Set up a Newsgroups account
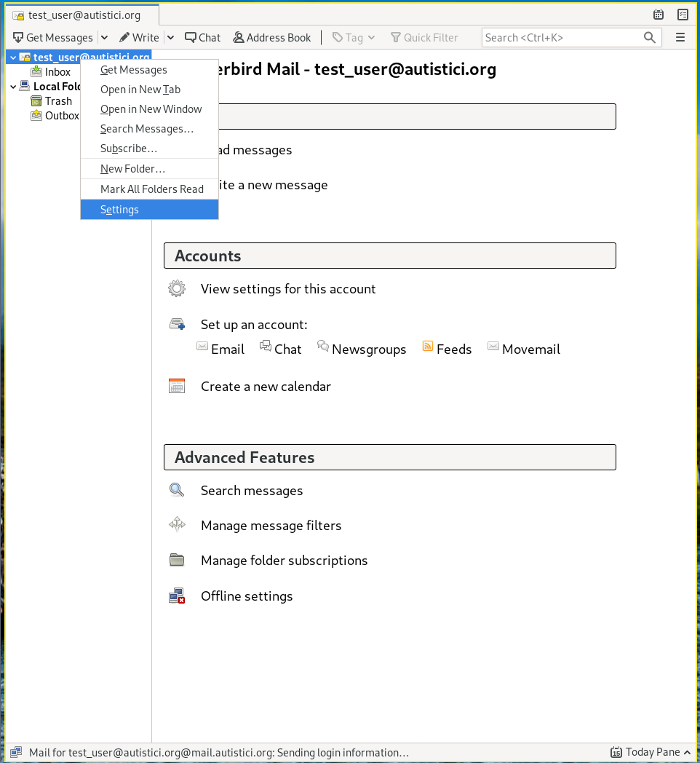This screenshot has height=763, width=700. [369, 349]
